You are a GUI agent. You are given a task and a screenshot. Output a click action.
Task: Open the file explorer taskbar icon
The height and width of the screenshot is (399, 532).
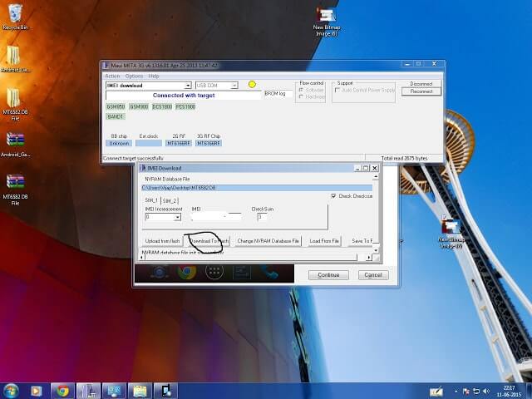140,392
